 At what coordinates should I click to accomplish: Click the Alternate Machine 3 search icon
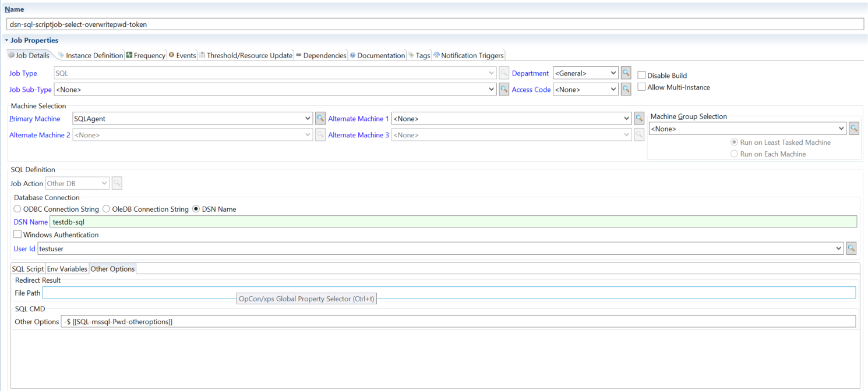(x=639, y=135)
